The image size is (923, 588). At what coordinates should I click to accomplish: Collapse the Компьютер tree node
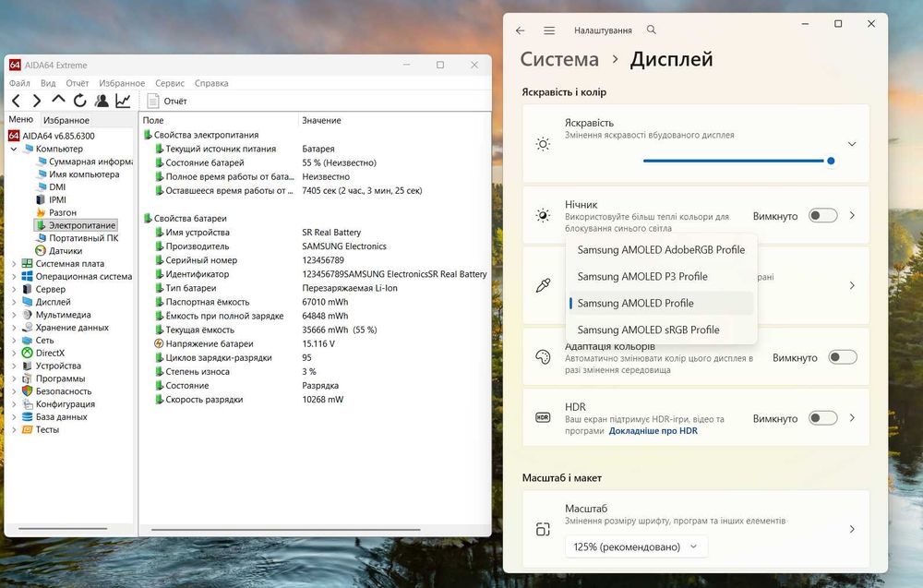tap(14, 149)
